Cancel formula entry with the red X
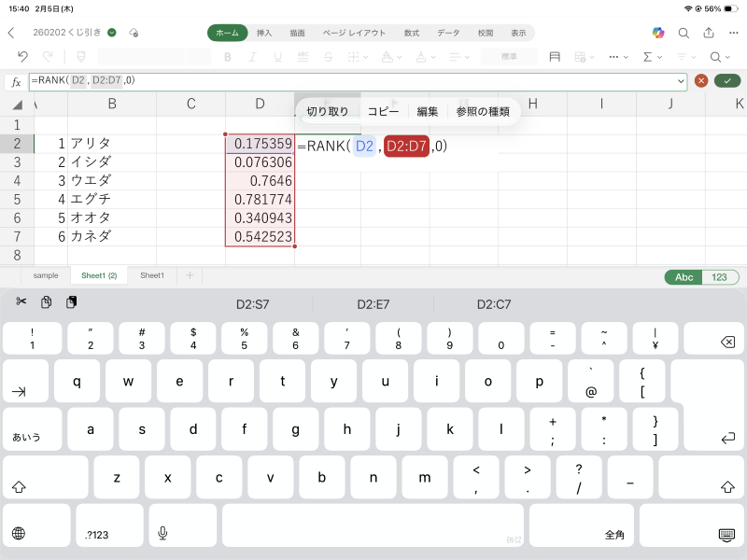This screenshot has width=747, height=560. point(701,81)
